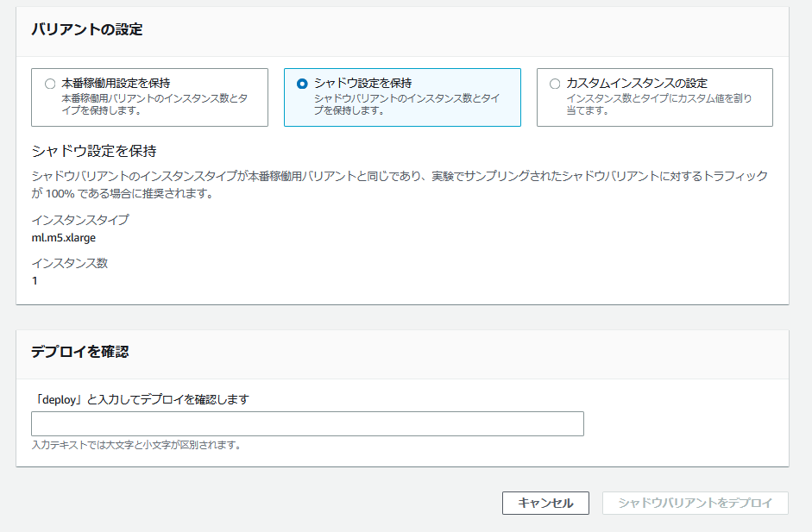This screenshot has width=812, height=532.
Task: Click the 「deploy」と入力してデプロイを確認します label
Action: (x=141, y=399)
